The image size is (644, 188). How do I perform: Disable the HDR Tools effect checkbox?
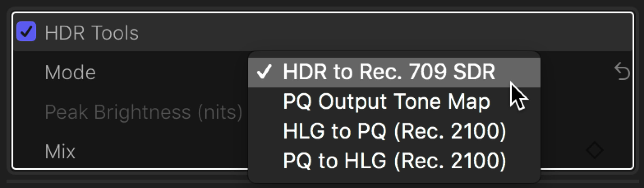(x=26, y=32)
